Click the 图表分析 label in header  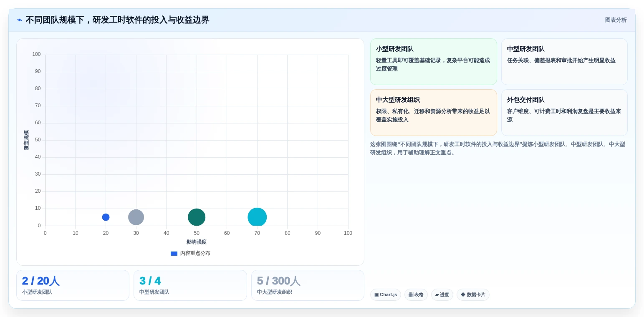[616, 20]
